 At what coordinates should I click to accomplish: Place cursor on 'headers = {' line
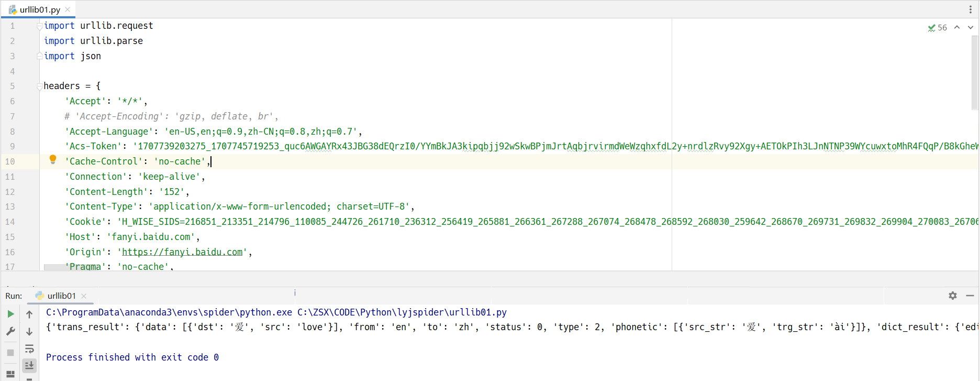(72, 86)
